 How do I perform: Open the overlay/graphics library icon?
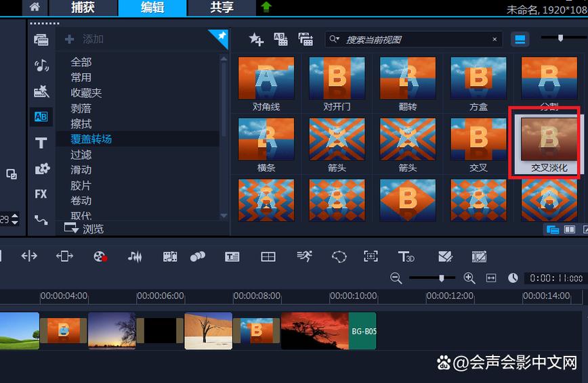[42, 168]
